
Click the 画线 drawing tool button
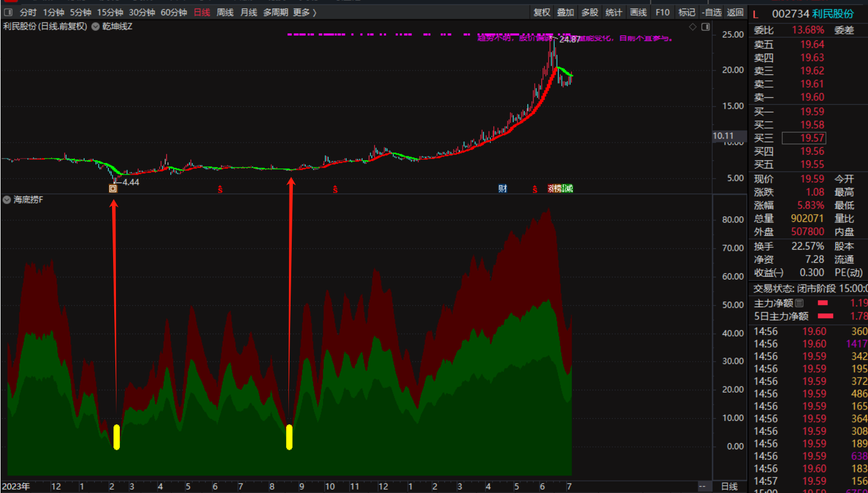click(638, 12)
